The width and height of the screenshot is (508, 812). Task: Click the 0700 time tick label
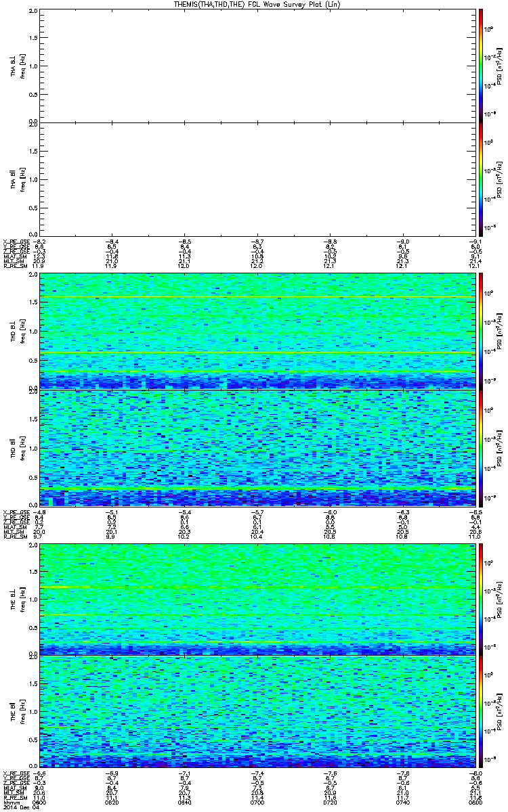258,803
